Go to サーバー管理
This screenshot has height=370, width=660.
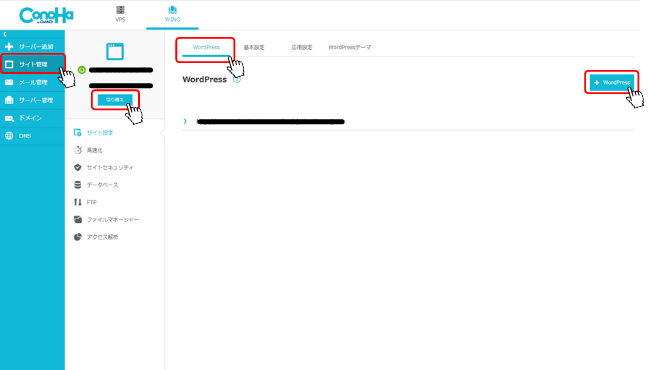(32, 100)
